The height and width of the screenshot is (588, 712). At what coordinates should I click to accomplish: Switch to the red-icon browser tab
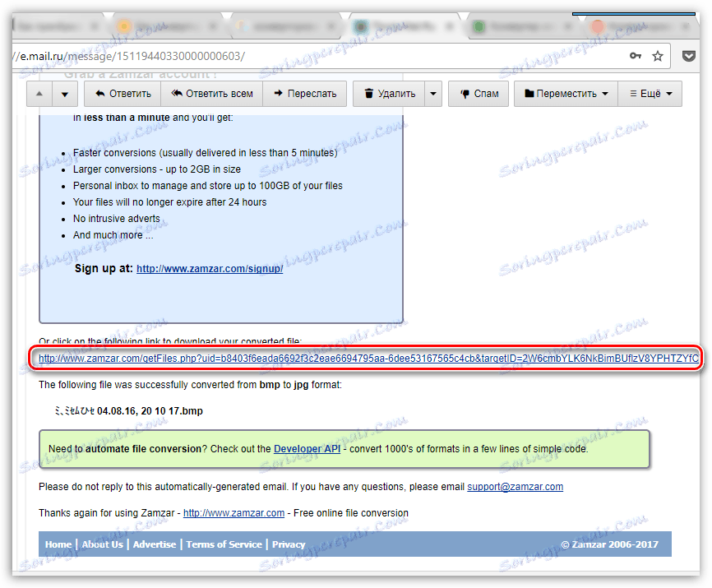click(x=639, y=26)
